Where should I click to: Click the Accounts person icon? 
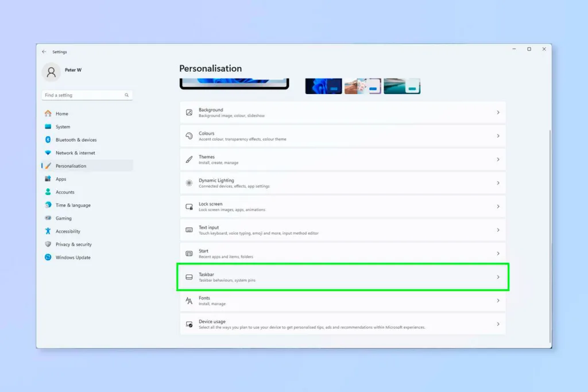[x=48, y=192]
